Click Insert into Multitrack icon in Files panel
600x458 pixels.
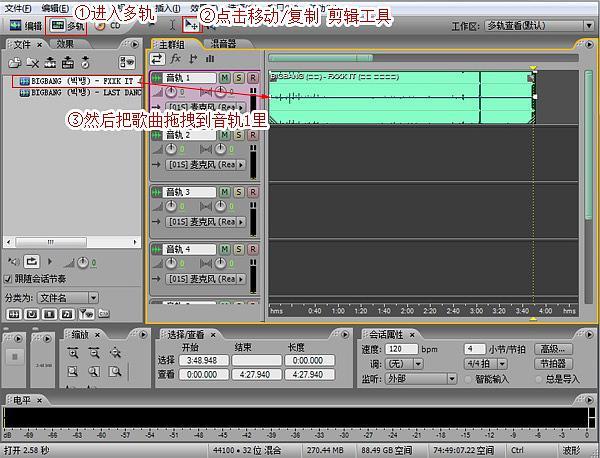50,62
